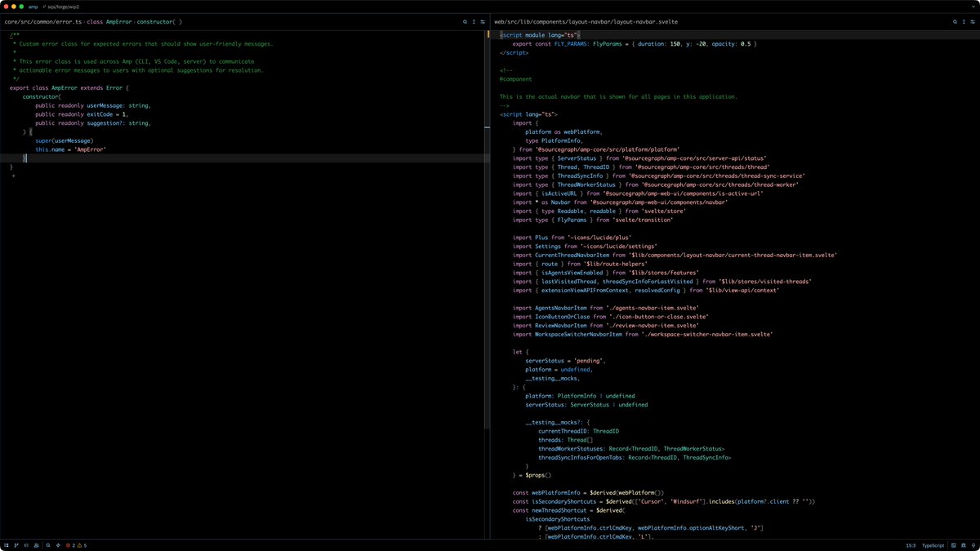Click the diamond icon next to status bar search
Viewport: 980px width, 551px height.
point(58,545)
